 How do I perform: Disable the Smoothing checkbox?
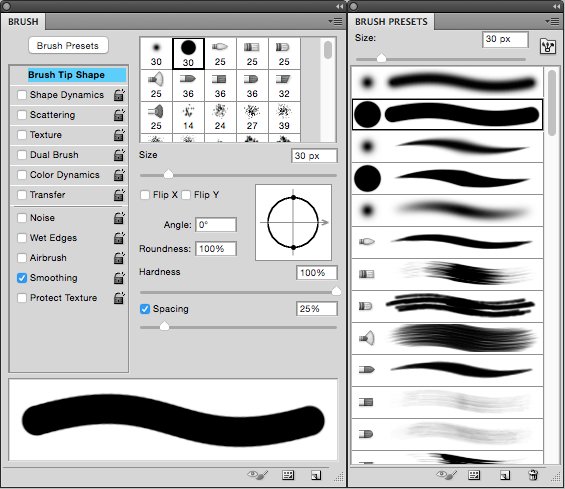(x=22, y=278)
